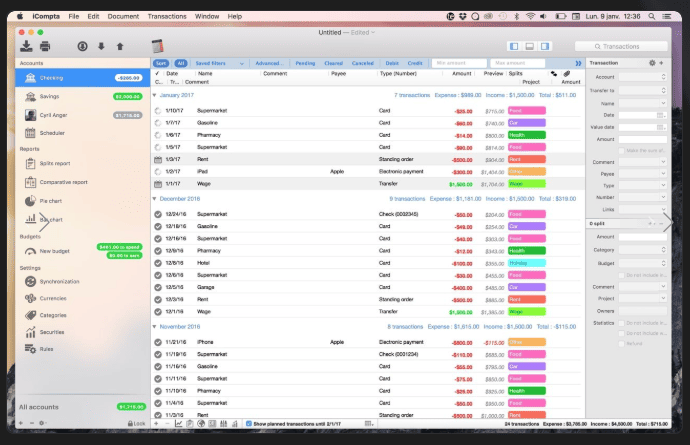This screenshot has width=690, height=445.
Task: Collapse the January 2017 group
Action: click(x=154, y=95)
